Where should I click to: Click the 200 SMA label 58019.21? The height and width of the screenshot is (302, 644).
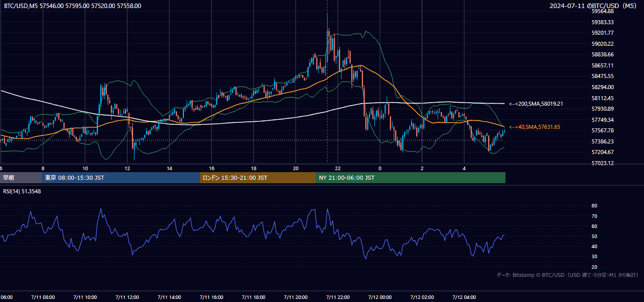(x=536, y=104)
